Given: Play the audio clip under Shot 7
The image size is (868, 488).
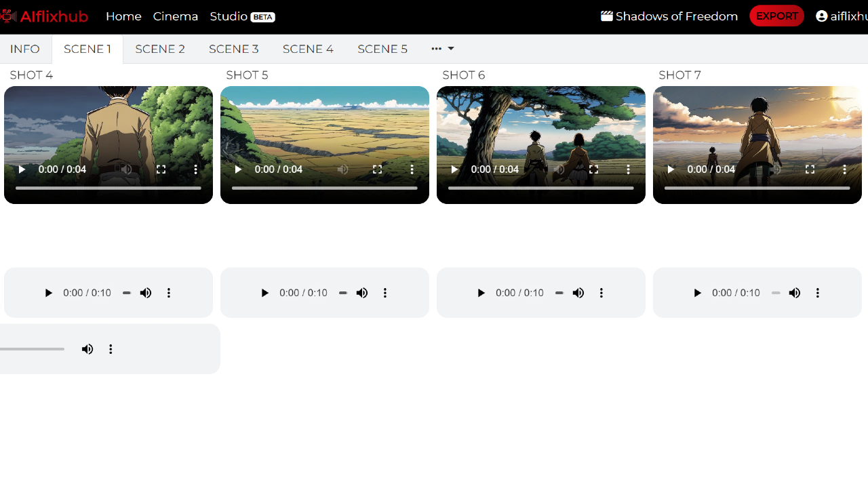Looking at the screenshot, I should 697,293.
